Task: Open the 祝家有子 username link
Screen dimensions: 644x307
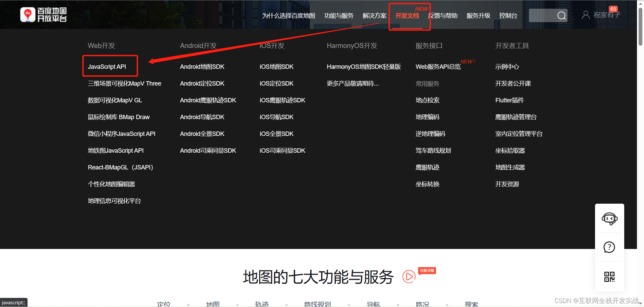Action: [607, 15]
